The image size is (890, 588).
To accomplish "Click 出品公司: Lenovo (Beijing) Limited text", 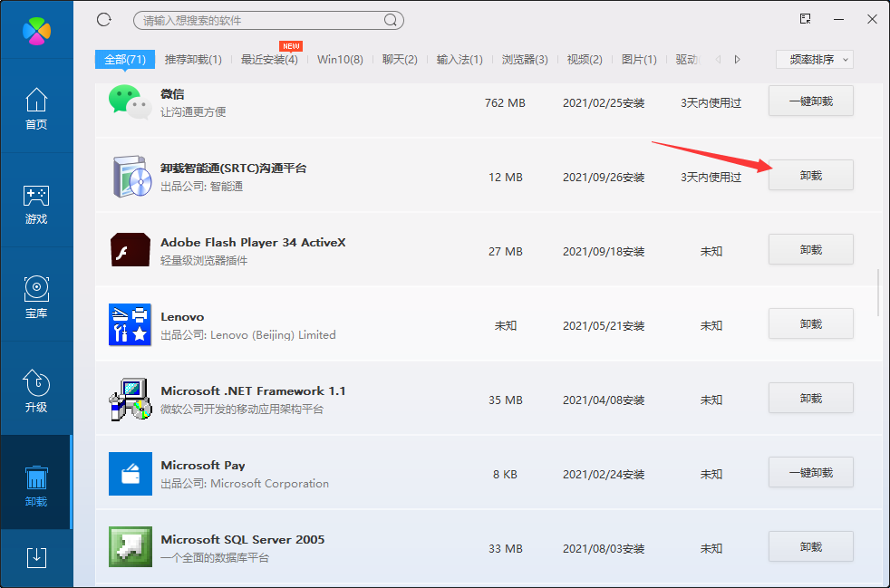I will (248, 335).
